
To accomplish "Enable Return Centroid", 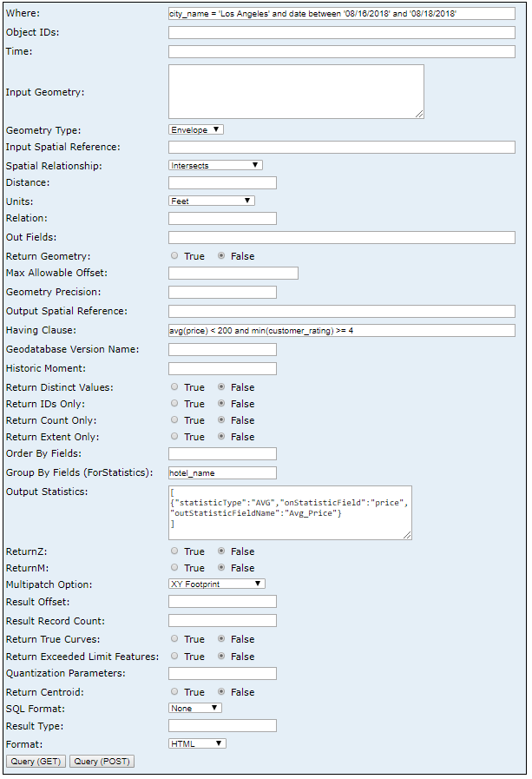I will (x=174, y=691).
